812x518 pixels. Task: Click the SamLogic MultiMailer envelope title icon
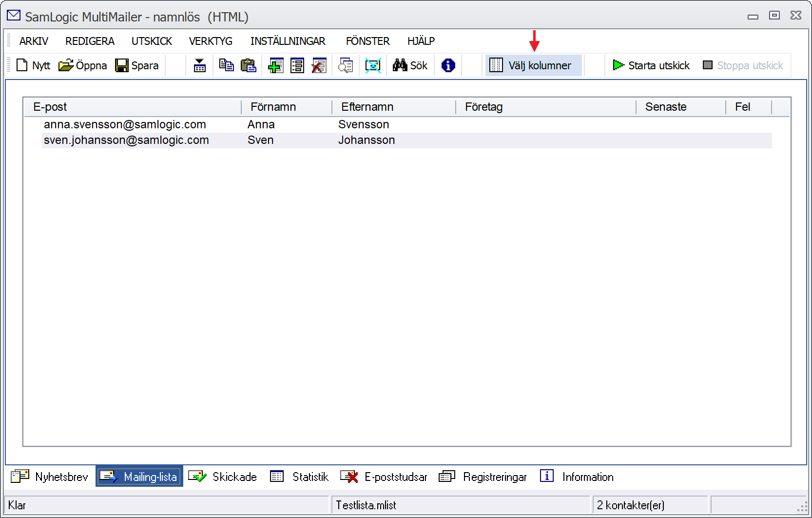click(x=14, y=16)
